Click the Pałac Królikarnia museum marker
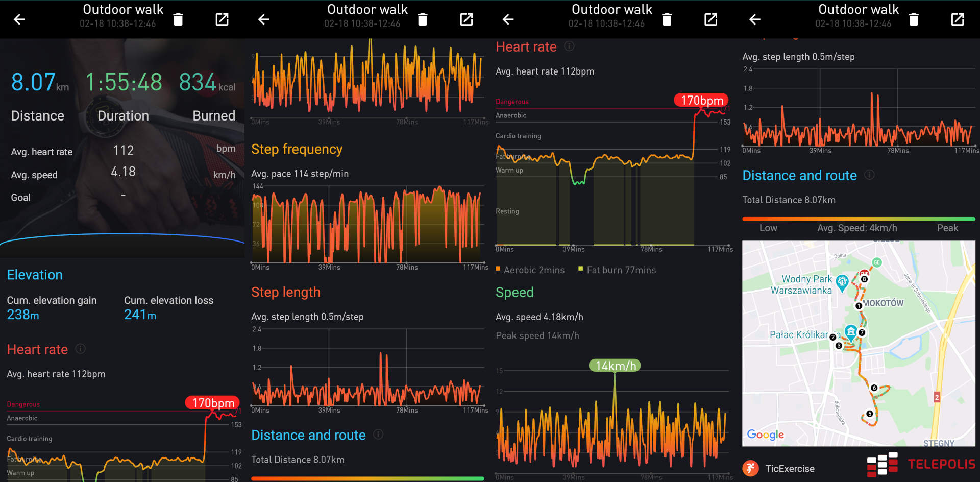980x482 pixels. point(850,332)
